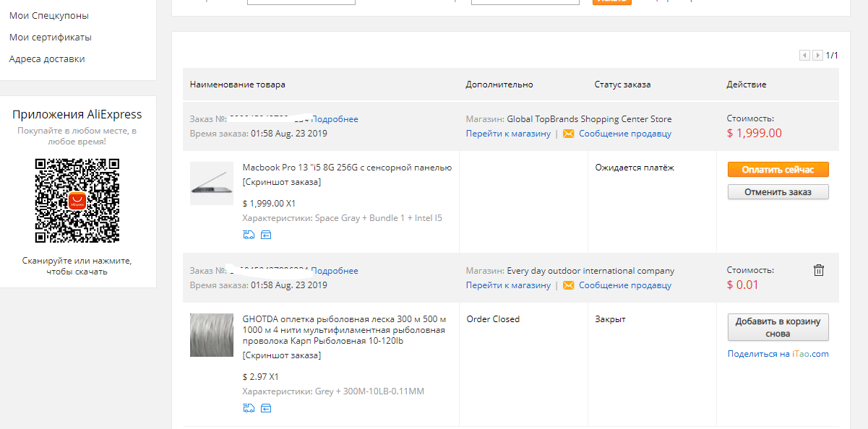Open GHOTDA fishing line product thumbnail
This screenshot has width=868, height=429.
pos(212,335)
